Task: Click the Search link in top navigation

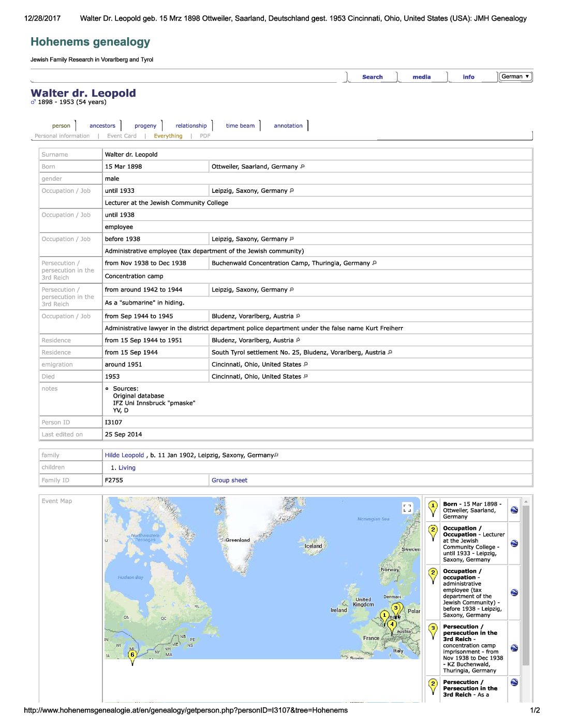Action: [x=373, y=77]
